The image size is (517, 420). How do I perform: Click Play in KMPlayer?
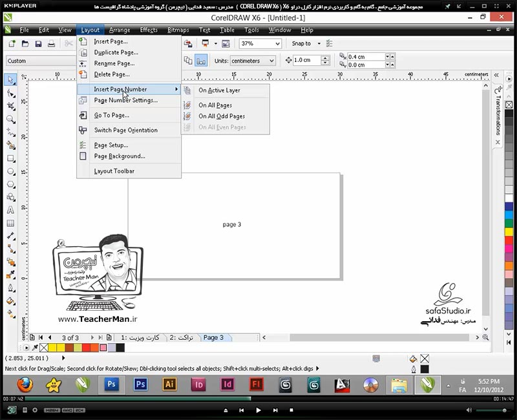(x=258, y=410)
